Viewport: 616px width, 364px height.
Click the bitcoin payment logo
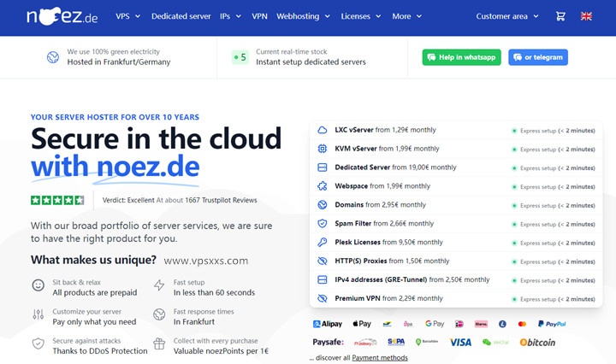click(x=537, y=343)
